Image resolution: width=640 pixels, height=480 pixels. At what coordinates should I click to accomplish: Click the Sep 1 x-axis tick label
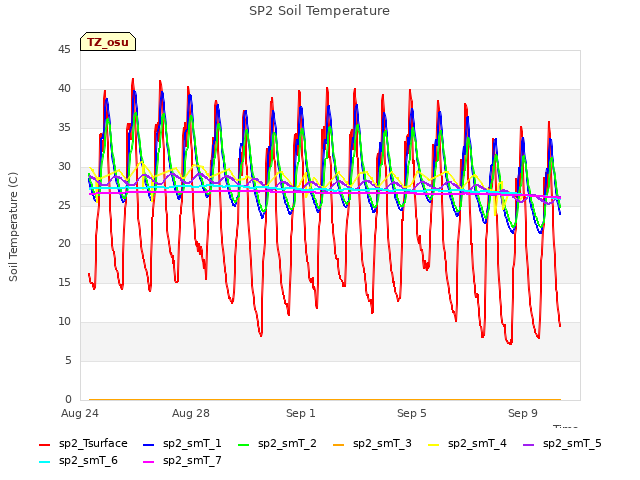(301, 413)
